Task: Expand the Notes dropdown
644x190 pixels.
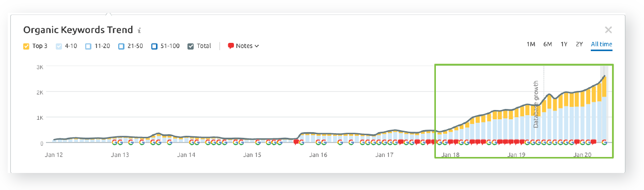Action: point(243,46)
